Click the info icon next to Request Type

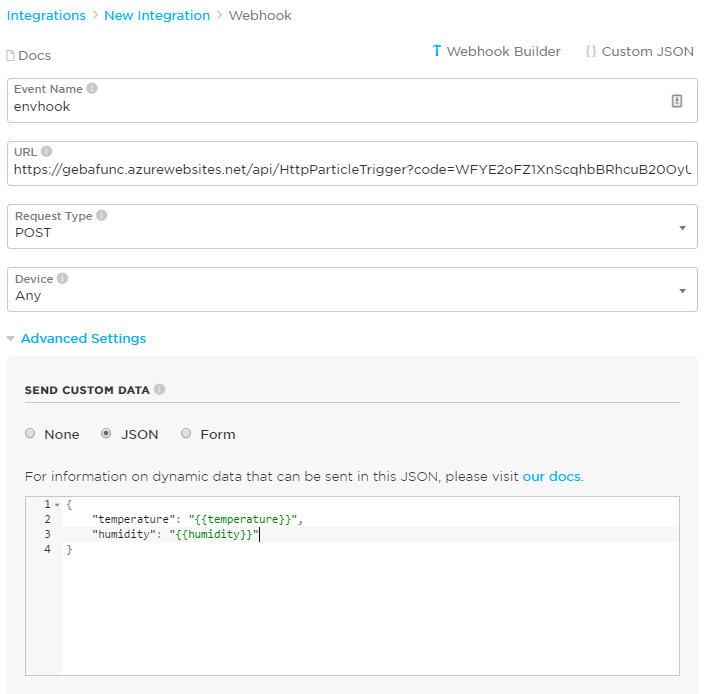point(102,215)
